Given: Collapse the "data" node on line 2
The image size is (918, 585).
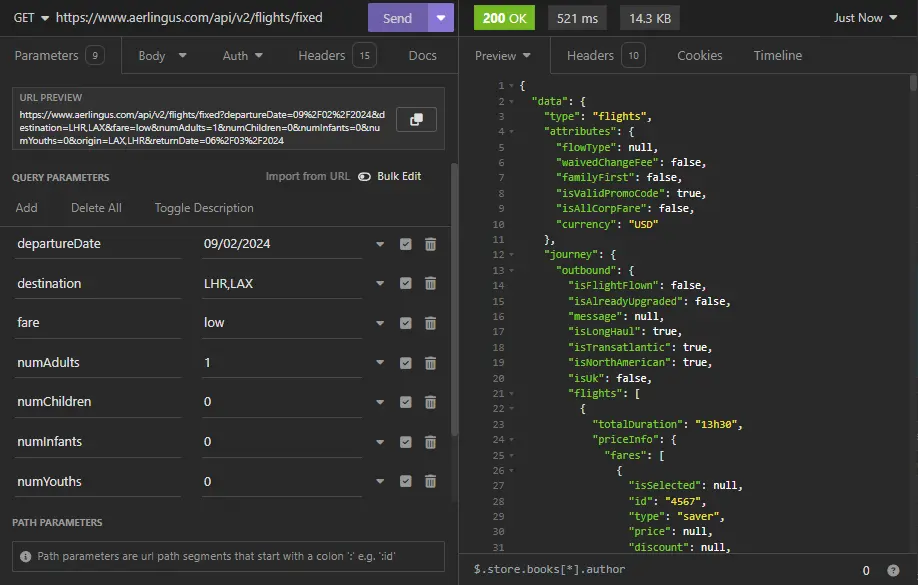Looking at the screenshot, I should tap(511, 101).
